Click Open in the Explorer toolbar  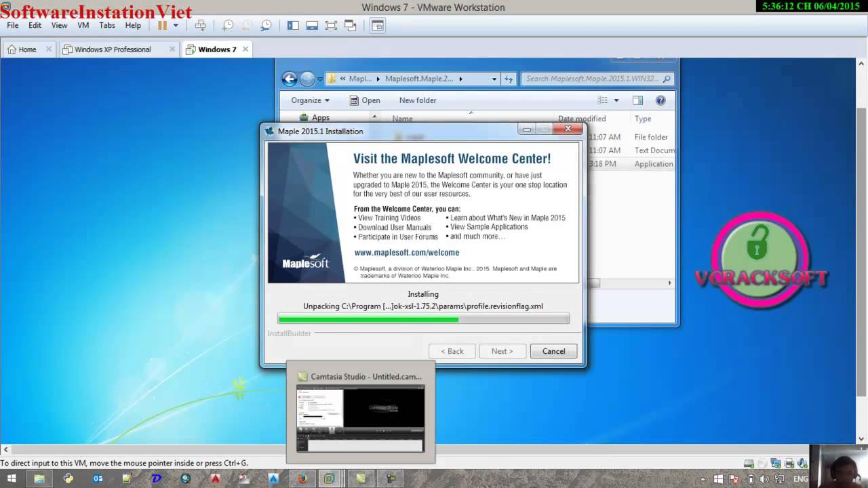point(365,100)
